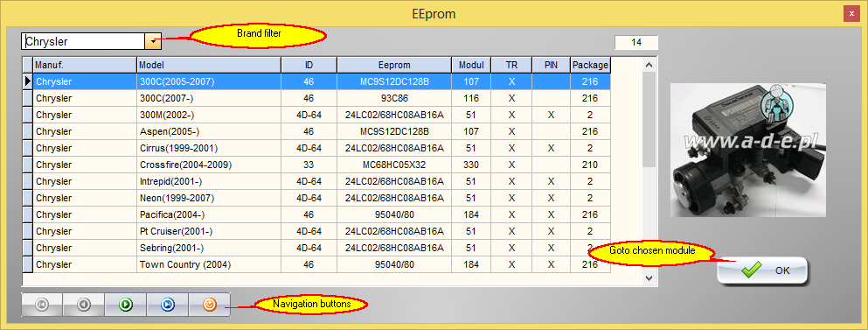Click the ID column header
Screen dimensions: 868x330
click(309, 65)
